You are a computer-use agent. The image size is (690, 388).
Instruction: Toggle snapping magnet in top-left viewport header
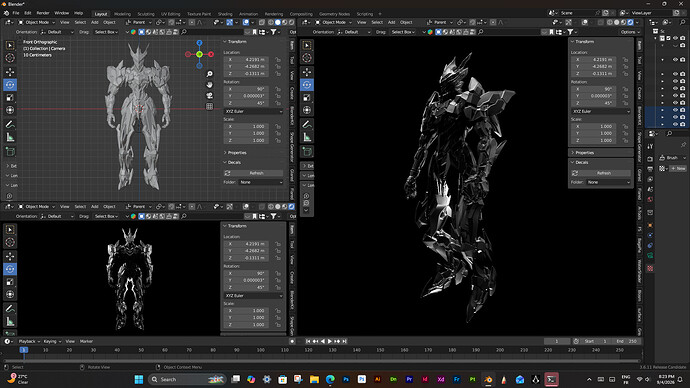(172, 22)
